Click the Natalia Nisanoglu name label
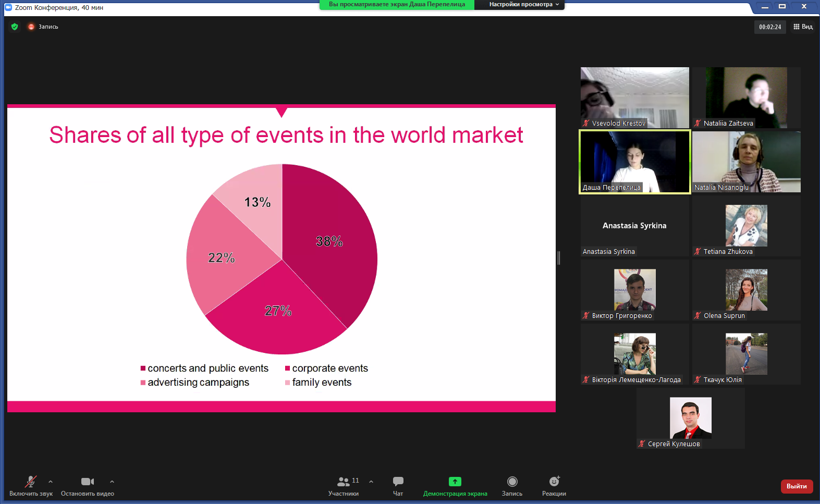Image resolution: width=820 pixels, height=504 pixels. tap(721, 187)
